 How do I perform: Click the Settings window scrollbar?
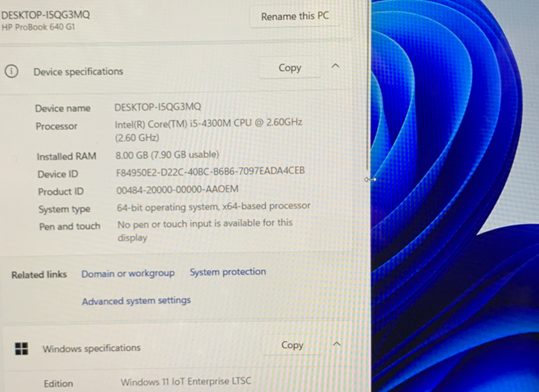(x=368, y=86)
